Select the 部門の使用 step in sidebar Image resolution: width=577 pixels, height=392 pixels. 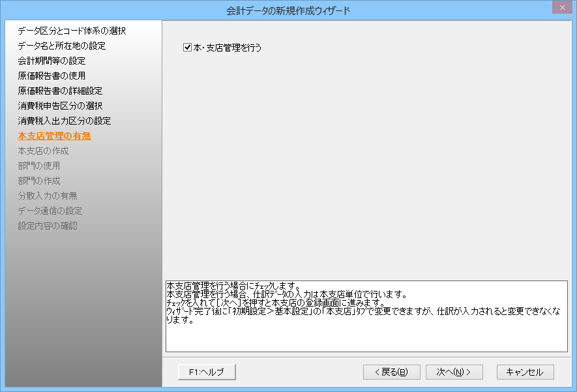click(39, 166)
